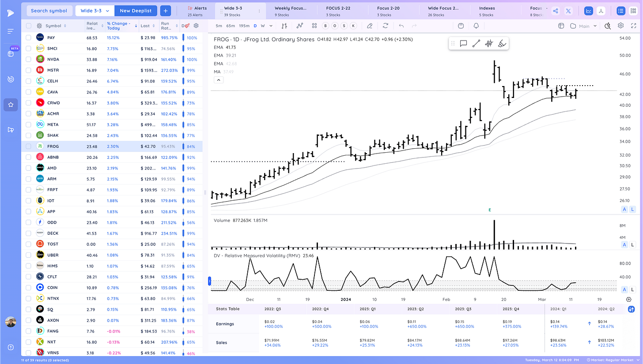Switch to the Weekly Focus tab
This screenshot has width=643, height=364.
click(291, 11)
